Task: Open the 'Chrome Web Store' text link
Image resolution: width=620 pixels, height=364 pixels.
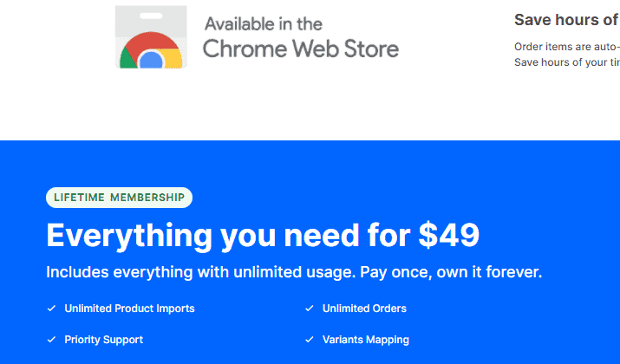Action: [x=301, y=49]
